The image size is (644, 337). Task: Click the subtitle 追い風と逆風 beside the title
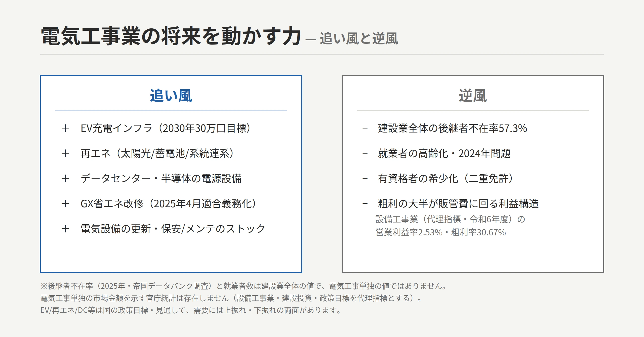point(359,39)
